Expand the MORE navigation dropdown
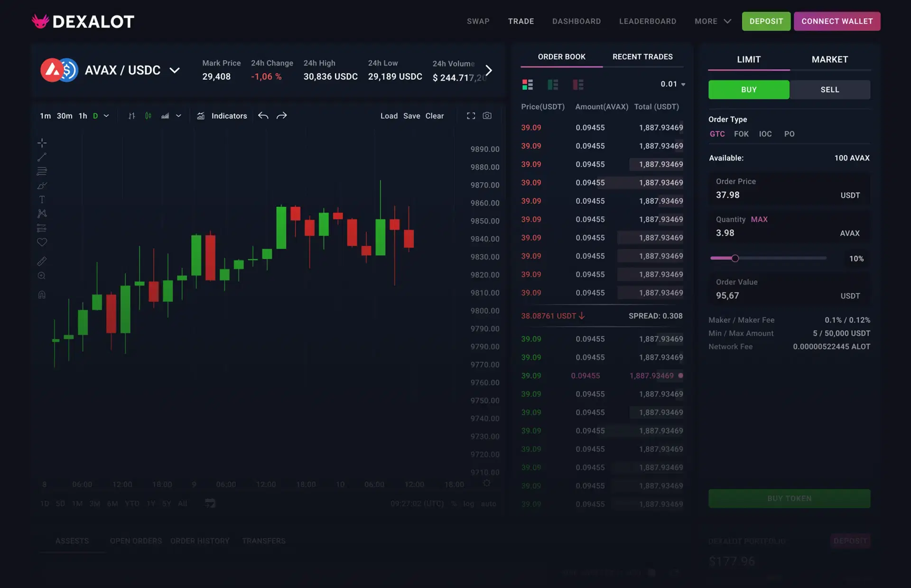 click(x=712, y=21)
